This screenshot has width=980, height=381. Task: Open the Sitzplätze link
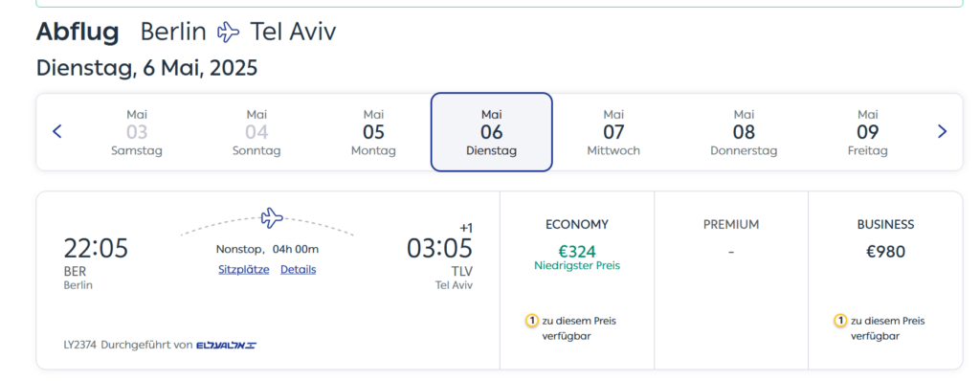[x=244, y=270]
